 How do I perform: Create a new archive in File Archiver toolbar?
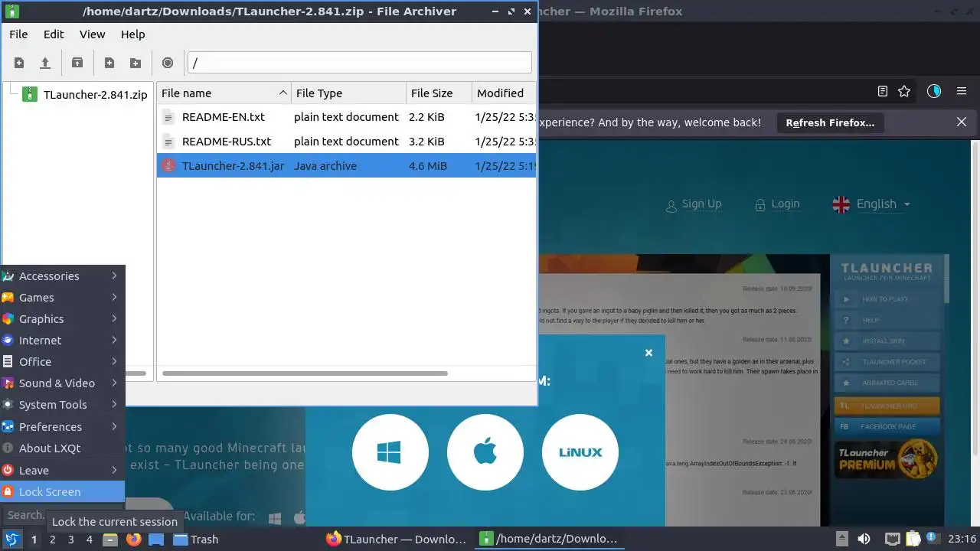pyautogui.click(x=19, y=63)
